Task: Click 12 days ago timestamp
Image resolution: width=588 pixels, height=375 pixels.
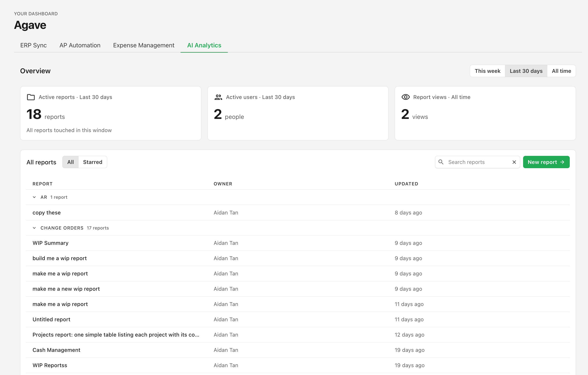Action: (x=409, y=335)
